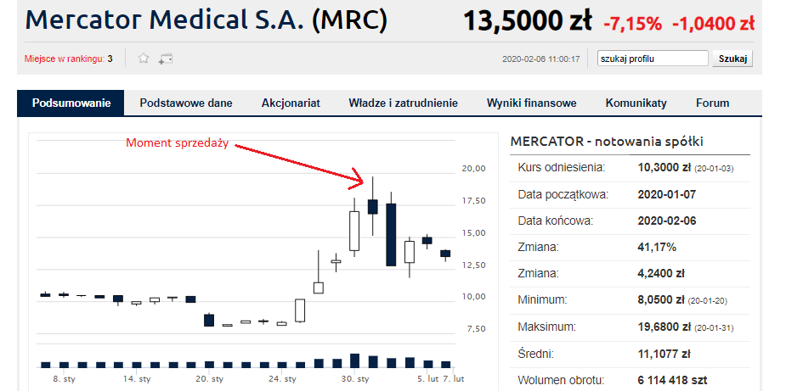Click the white candlestick at 30. sty
This screenshot has height=391, width=786.
[x=354, y=231]
